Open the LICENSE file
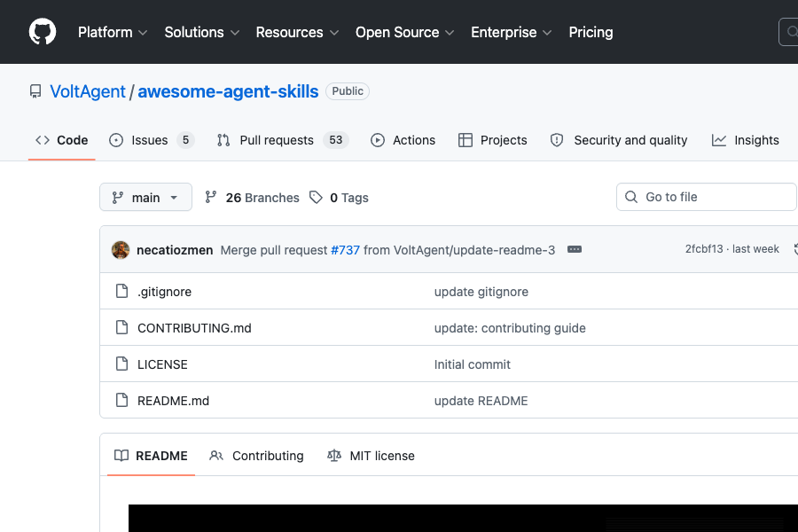The height and width of the screenshot is (532, 798). [x=162, y=364]
